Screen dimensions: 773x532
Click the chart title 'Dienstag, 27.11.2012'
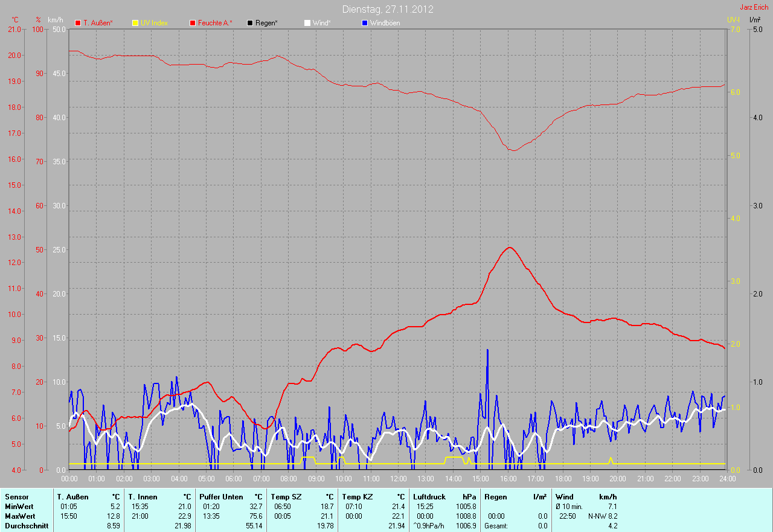tap(388, 9)
